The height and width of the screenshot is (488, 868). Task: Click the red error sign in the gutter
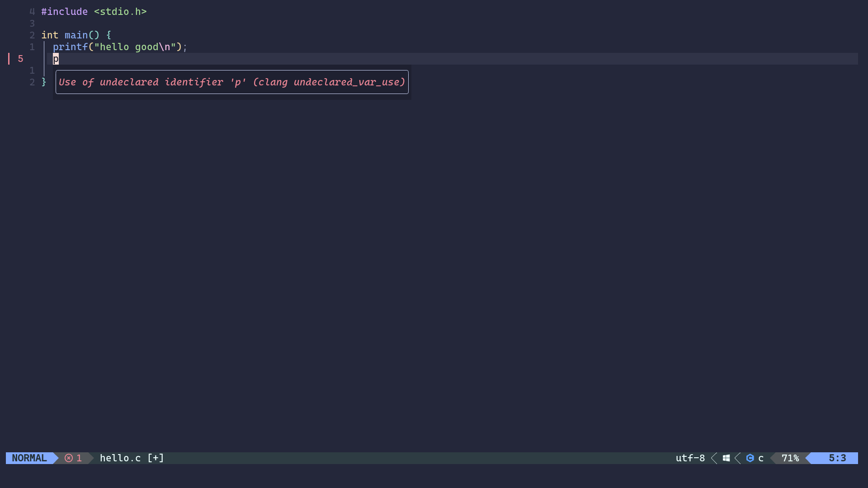pyautogui.click(x=8, y=59)
